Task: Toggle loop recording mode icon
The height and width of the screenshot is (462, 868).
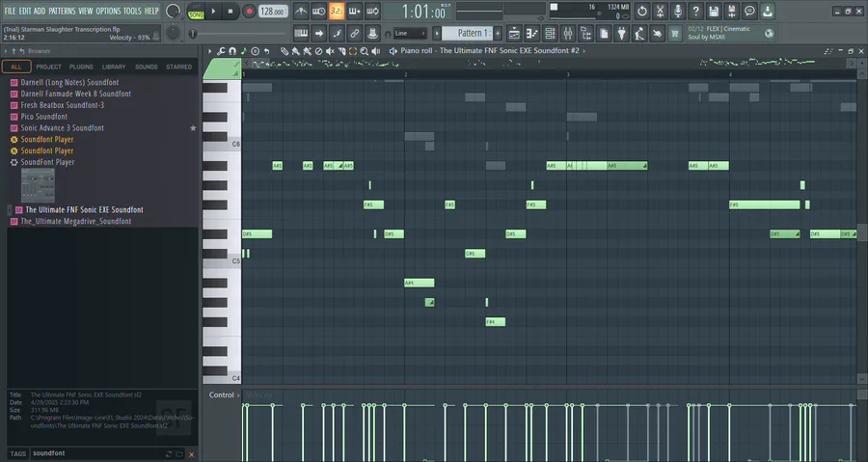Action: click(x=372, y=11)
